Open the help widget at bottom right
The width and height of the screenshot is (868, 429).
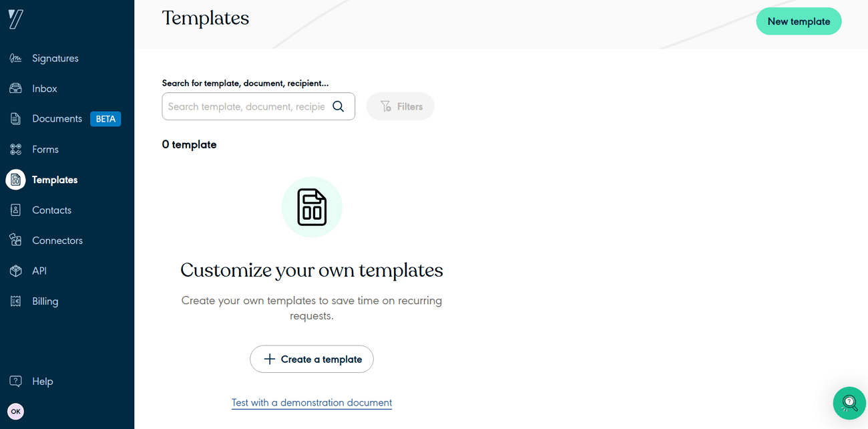coord(849,403)
